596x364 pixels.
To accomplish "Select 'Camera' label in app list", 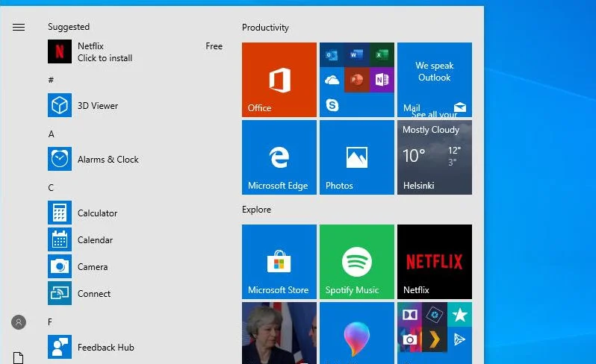I will click(x=93, y=267).
